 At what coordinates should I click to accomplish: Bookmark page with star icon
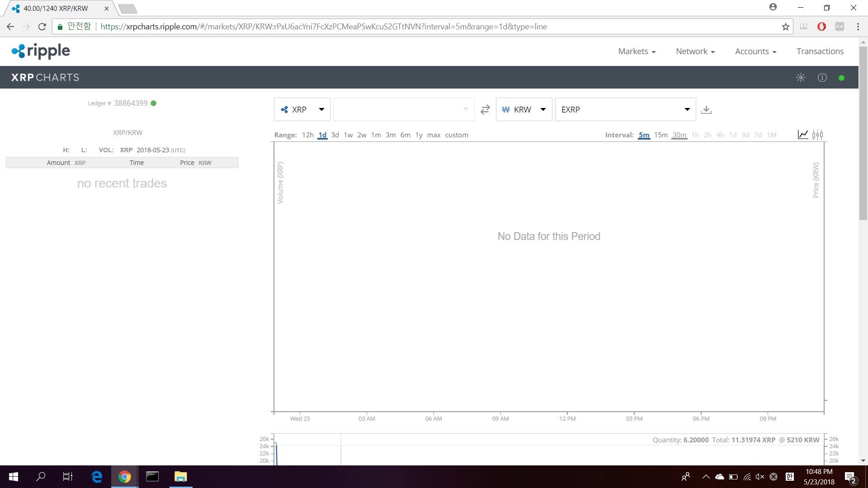tap(786, 27)
